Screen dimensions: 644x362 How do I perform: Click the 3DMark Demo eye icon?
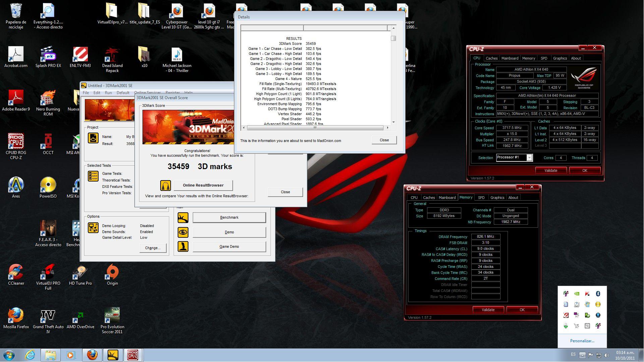(x=183, y=232)
